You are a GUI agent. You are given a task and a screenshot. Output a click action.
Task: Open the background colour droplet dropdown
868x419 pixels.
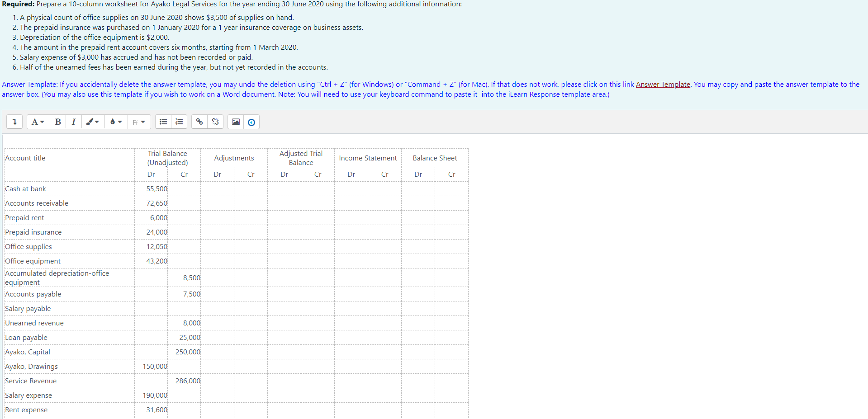click(116, 122)
